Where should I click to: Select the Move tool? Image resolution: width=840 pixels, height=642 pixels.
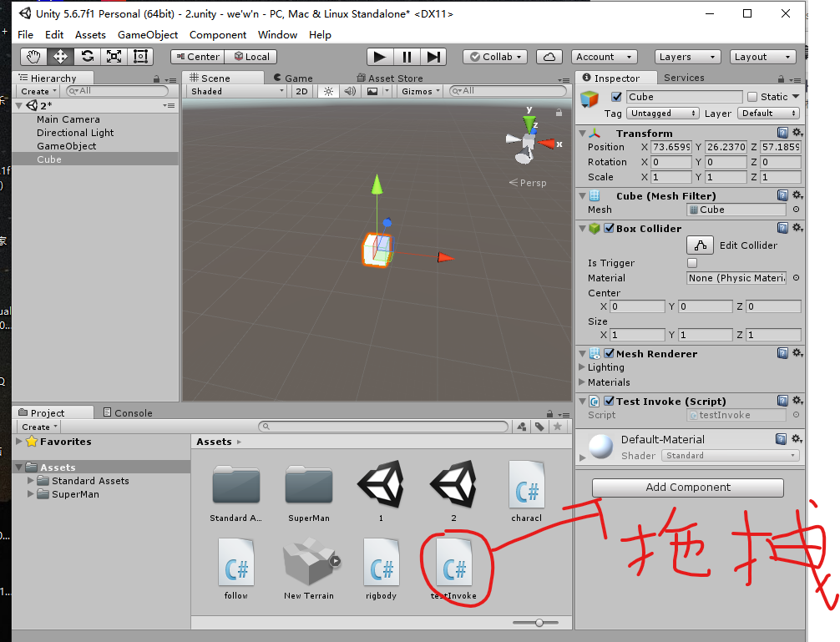point(60,57)
